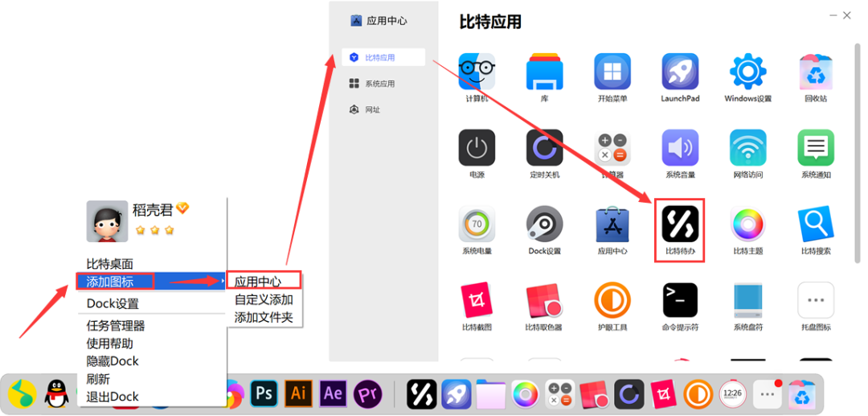Launch Photoshop from the dock

(x=264, y=393)
